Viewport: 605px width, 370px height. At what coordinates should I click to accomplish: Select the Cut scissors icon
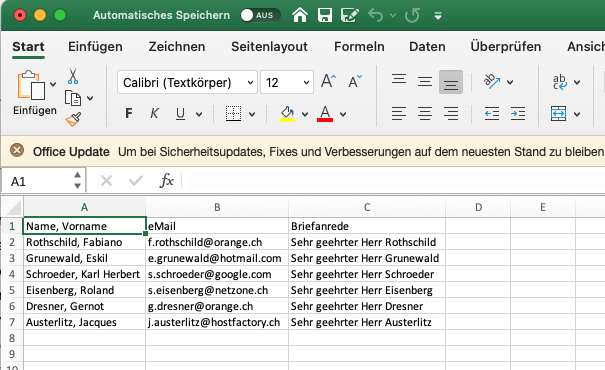[73, 76]
